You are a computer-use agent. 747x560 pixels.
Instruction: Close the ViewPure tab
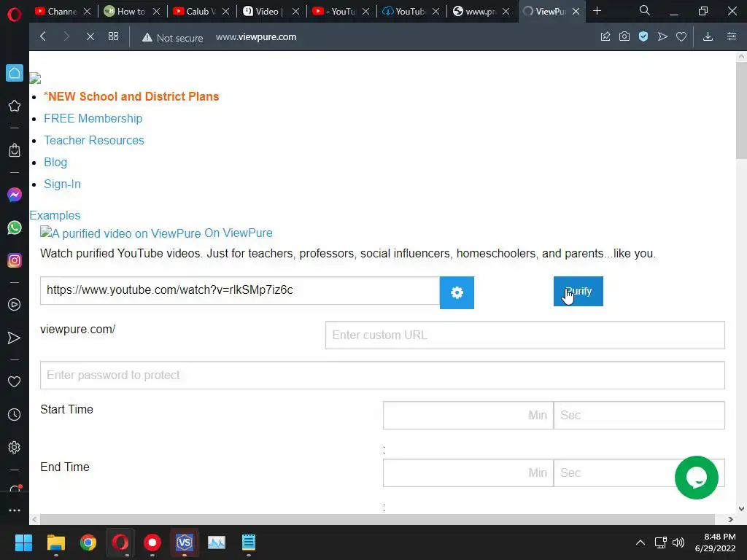click(x=576, y=12)
